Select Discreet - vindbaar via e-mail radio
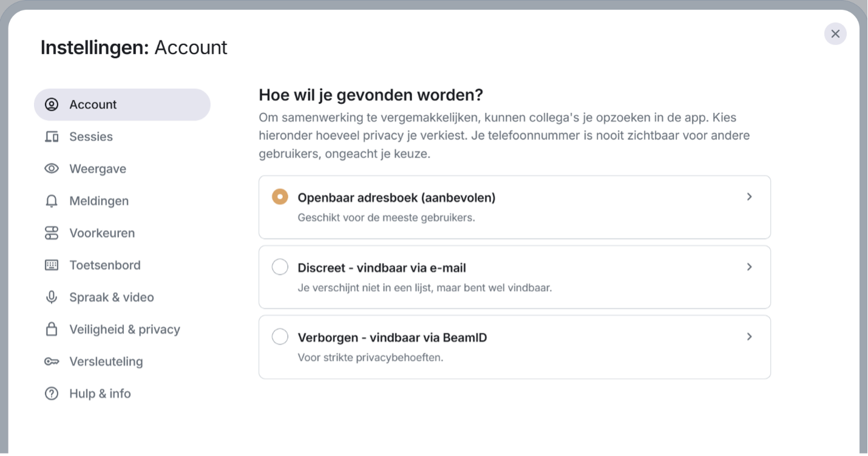 click(x=280, y=267)
